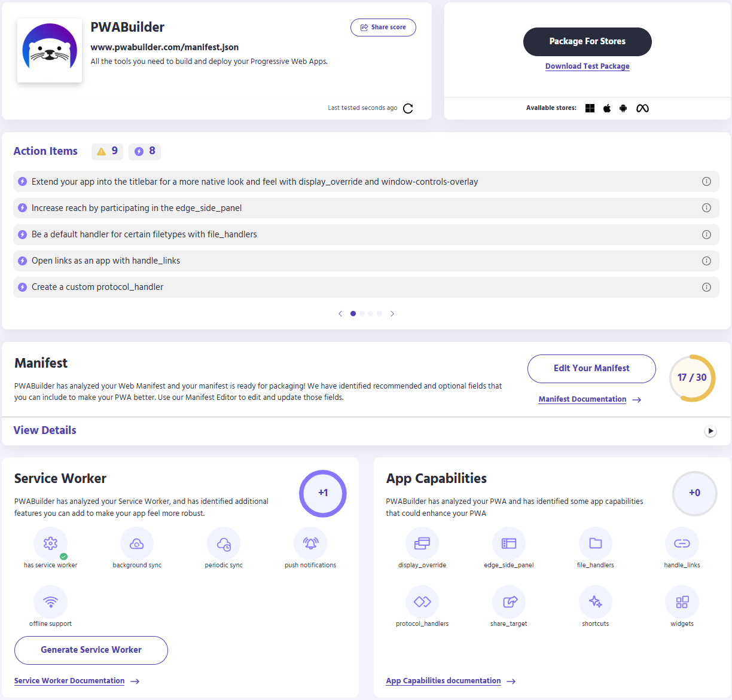Click the View Details expand arrow icon
The width and height of the screenshot is (732, 700).
click(x=710, y=431)
